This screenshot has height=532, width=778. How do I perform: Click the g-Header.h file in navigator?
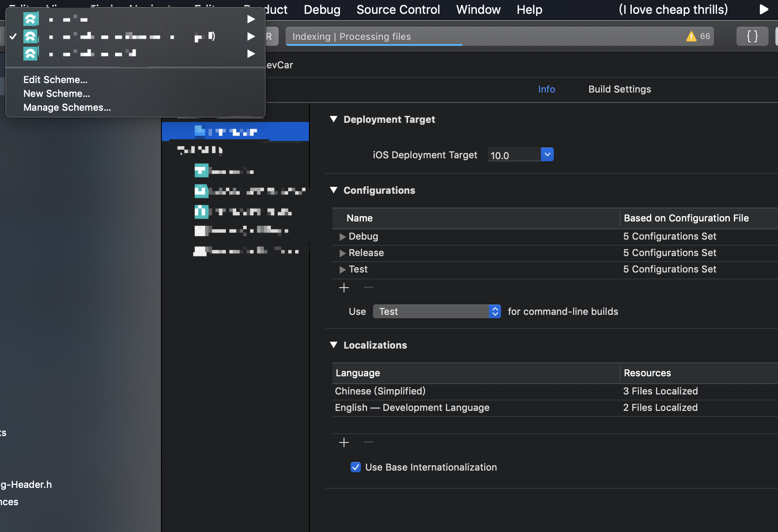click(26, 484)
